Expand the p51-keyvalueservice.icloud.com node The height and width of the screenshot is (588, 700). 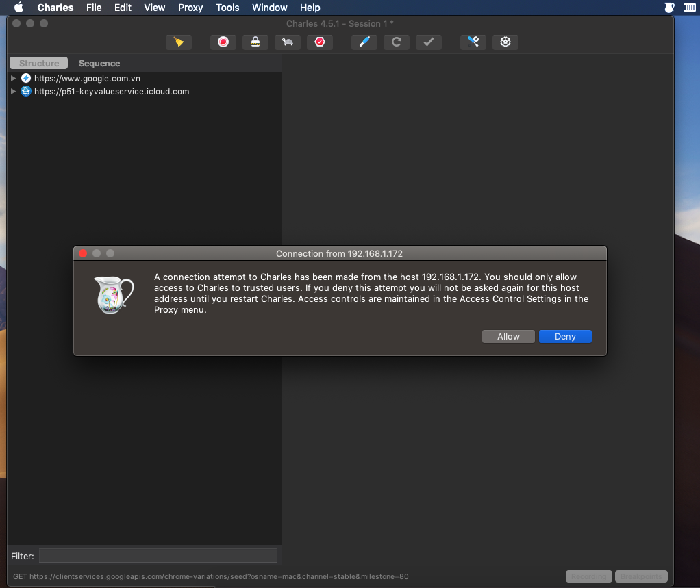[14, 92]
